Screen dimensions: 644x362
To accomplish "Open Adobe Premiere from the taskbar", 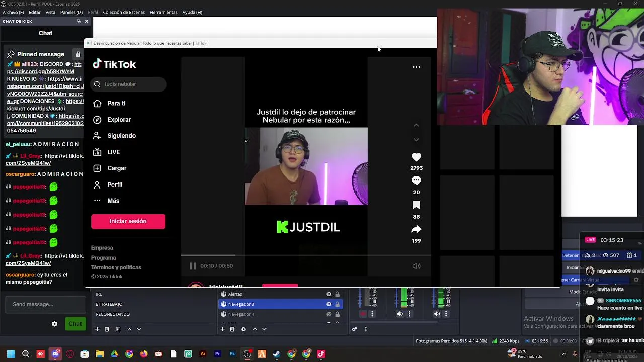I will (217, 354).
